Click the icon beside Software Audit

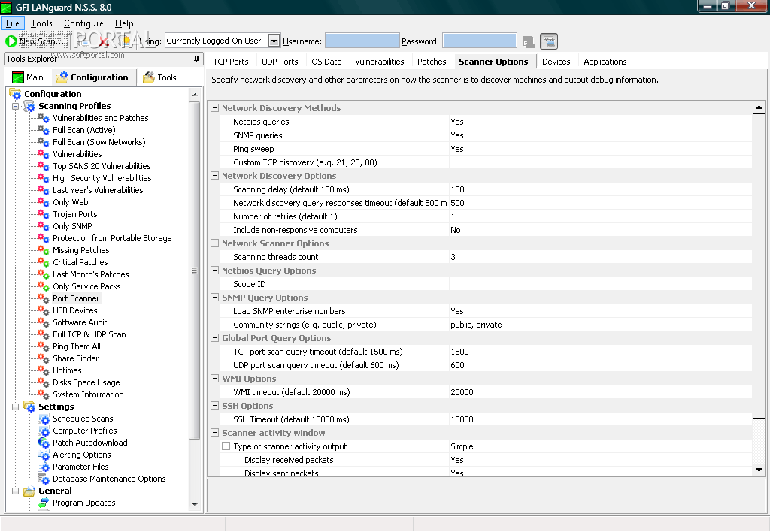tap(44, 322)
